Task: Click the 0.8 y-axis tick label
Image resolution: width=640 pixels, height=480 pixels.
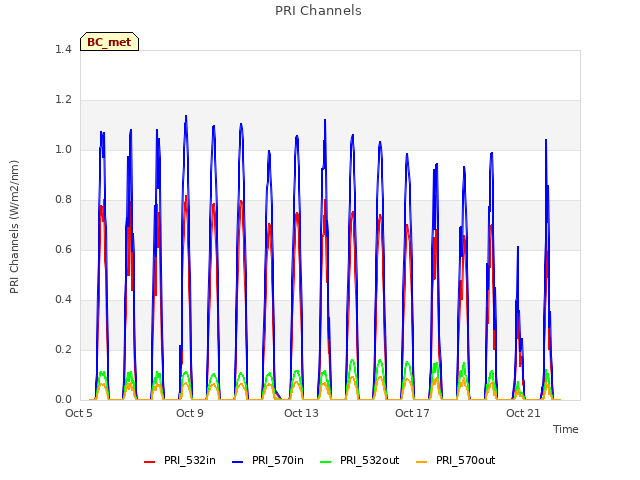Action: pyautogui.click(x=63, y=200)
